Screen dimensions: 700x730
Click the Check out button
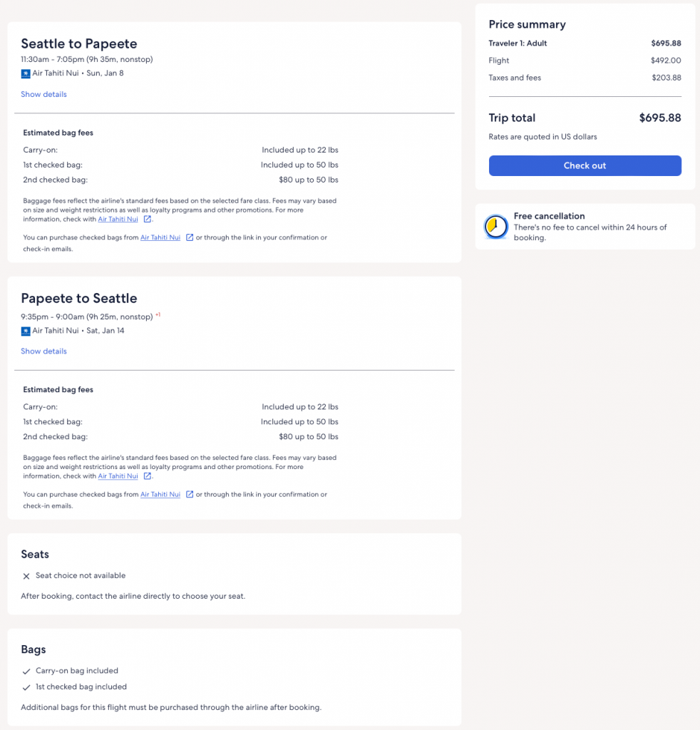pos(585,165)
